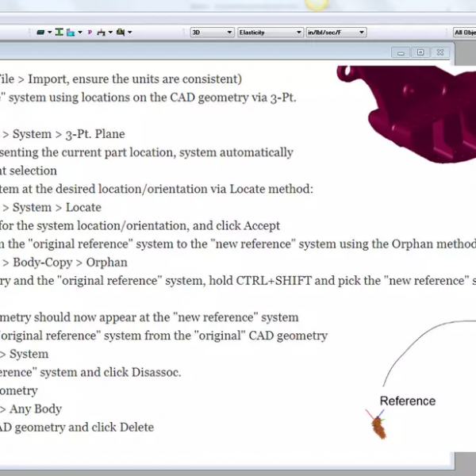Click the line ending "geometry and click Delete"
This screenshot has height=476, width=476.
click(77, 428)
